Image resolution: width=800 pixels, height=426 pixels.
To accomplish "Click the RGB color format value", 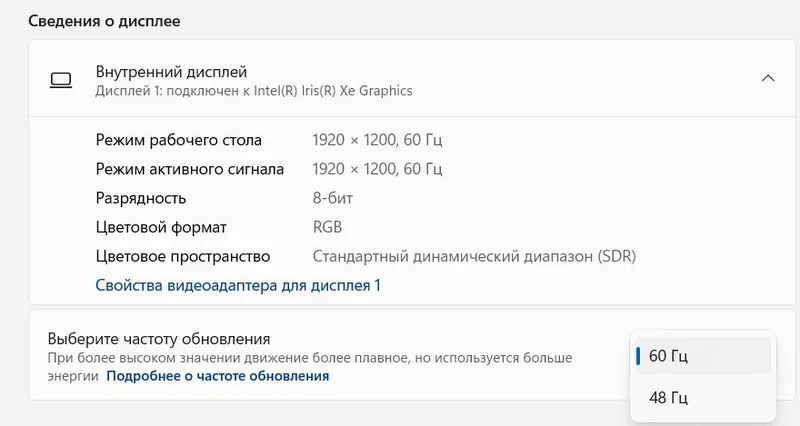I will pyautogui.click(x=327, y=227).
